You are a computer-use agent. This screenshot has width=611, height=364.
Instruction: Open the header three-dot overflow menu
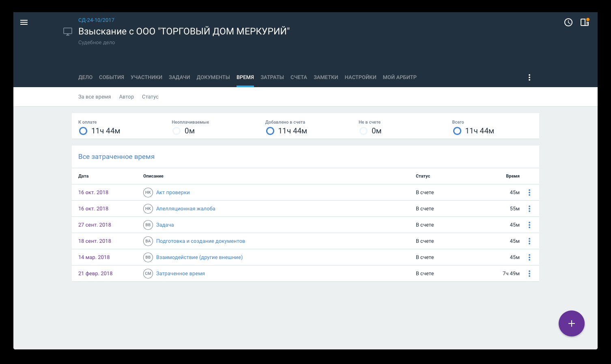(x=529, y=77)
